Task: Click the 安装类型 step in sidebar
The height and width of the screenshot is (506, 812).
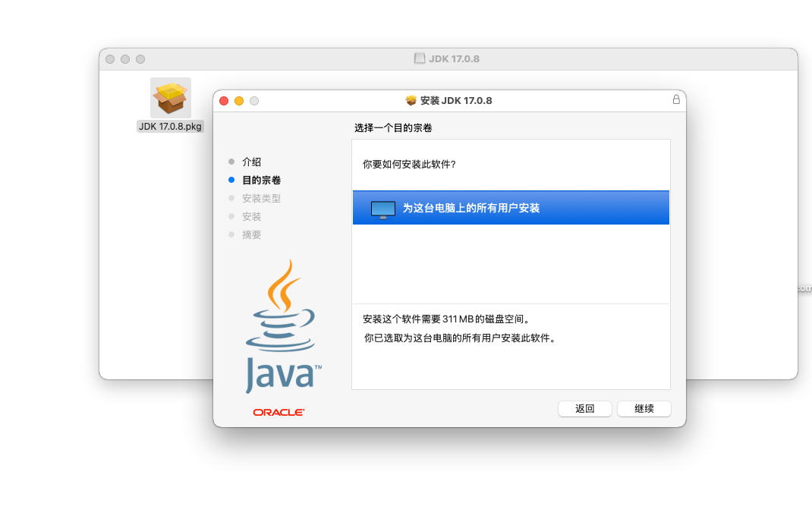Action: point(261,198)
